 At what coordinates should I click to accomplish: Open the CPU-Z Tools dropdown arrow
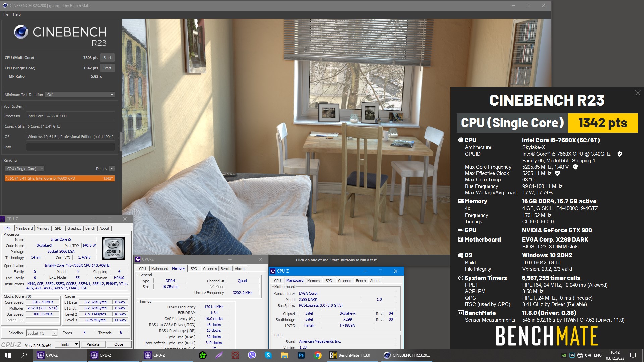click(76, 344)
